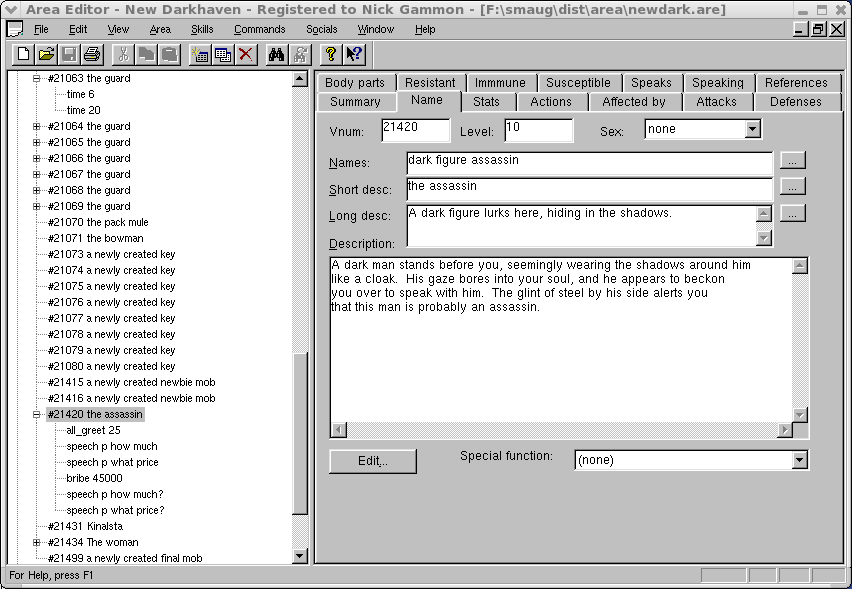Click the Find binoculars icon

(277, 54)
